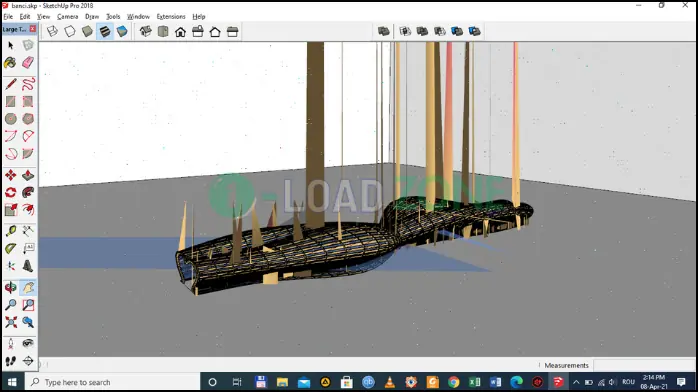Viewport: 698px width, 392px height.
Task: Click the Split solid tool
Action: (475, 31)
